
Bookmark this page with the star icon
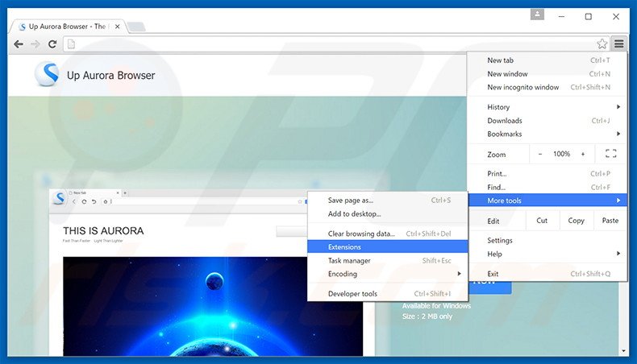[602, 43]
